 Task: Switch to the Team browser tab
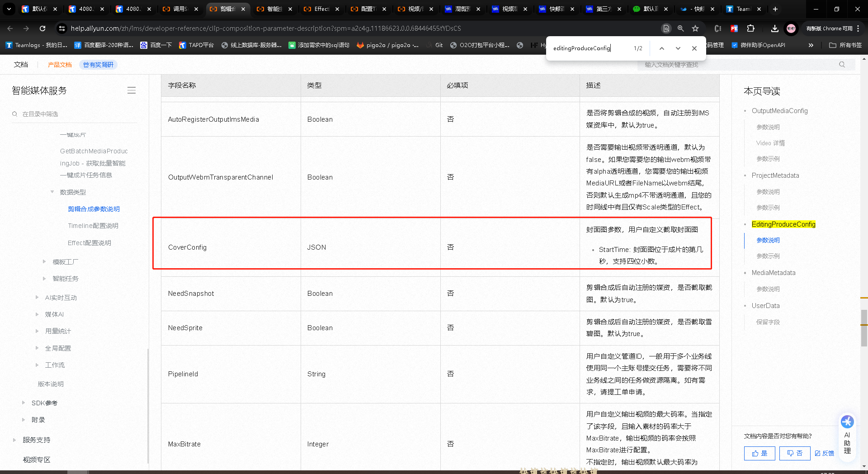point(743,9)
